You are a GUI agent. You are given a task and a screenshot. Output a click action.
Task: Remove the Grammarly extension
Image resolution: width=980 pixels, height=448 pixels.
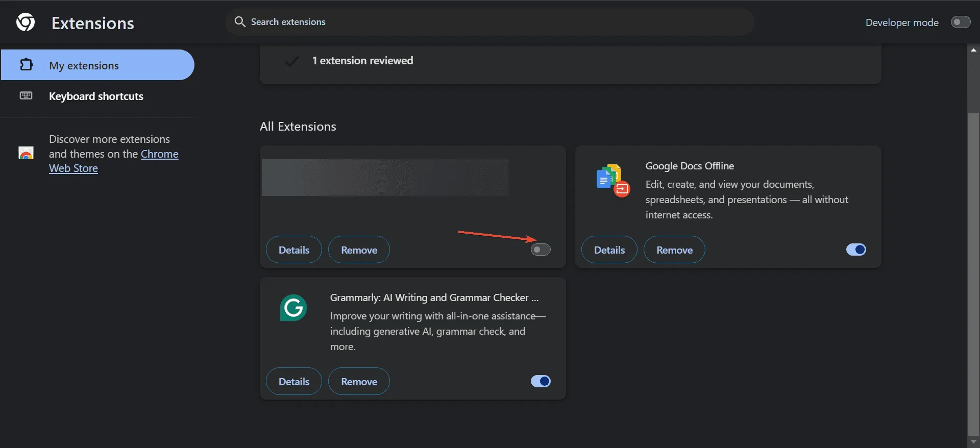(359, 381)
